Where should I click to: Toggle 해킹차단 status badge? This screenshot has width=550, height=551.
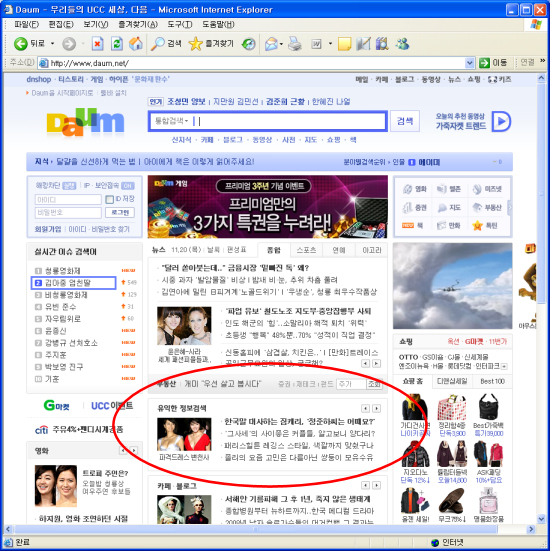[x=69, y=186]
